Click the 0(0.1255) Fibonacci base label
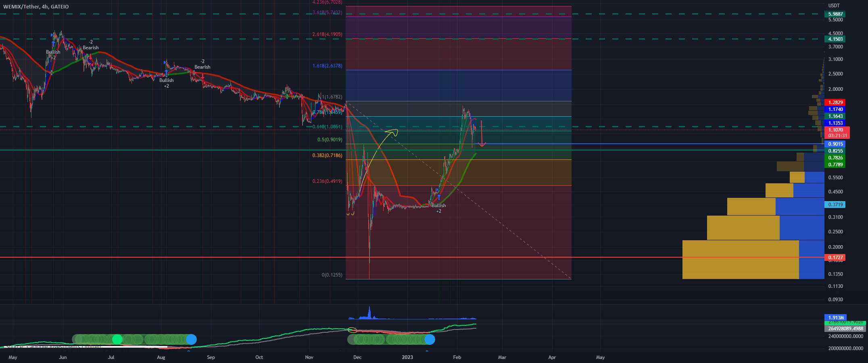This screenshot has width=868, height=363. click(x=332, y=275)
